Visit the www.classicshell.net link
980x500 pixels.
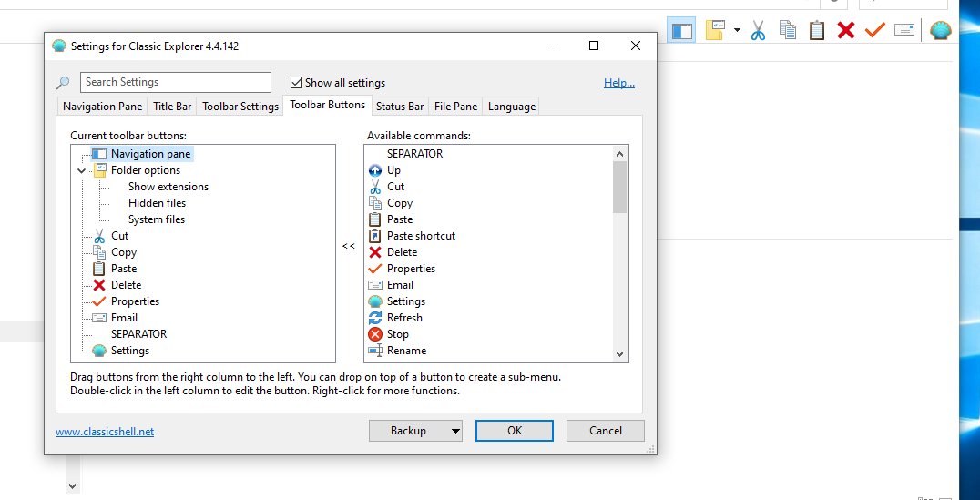pyautogui.click(x=105, y=432)
